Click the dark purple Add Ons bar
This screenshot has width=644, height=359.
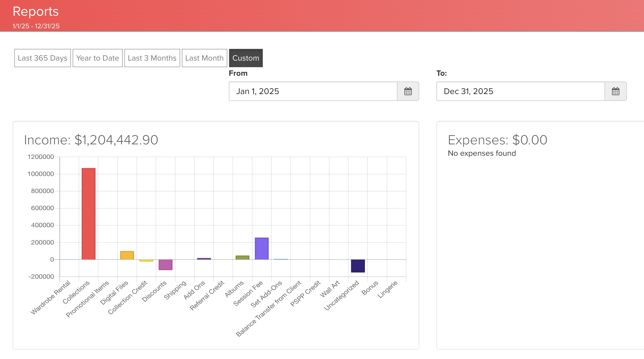coord(204,259)
